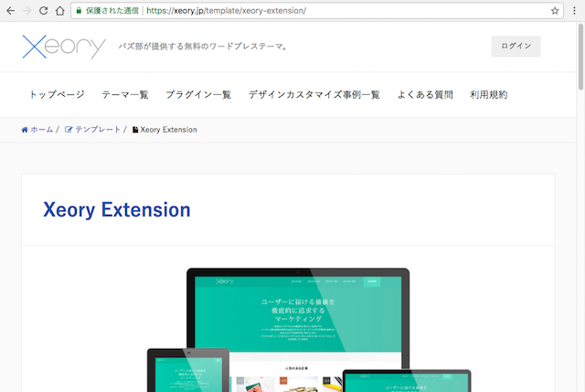
Task: Open トップページ menu item
Action: (57, 95)
